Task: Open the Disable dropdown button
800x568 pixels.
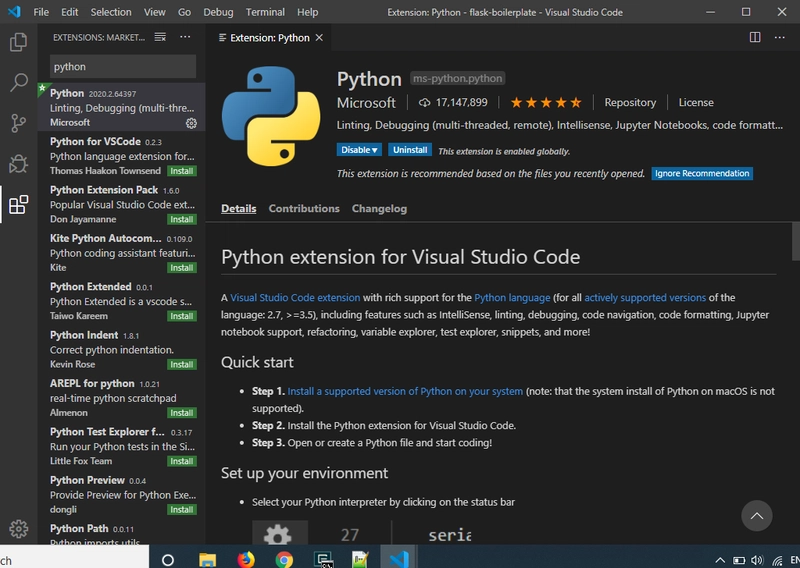Action: tap(359, 150)
